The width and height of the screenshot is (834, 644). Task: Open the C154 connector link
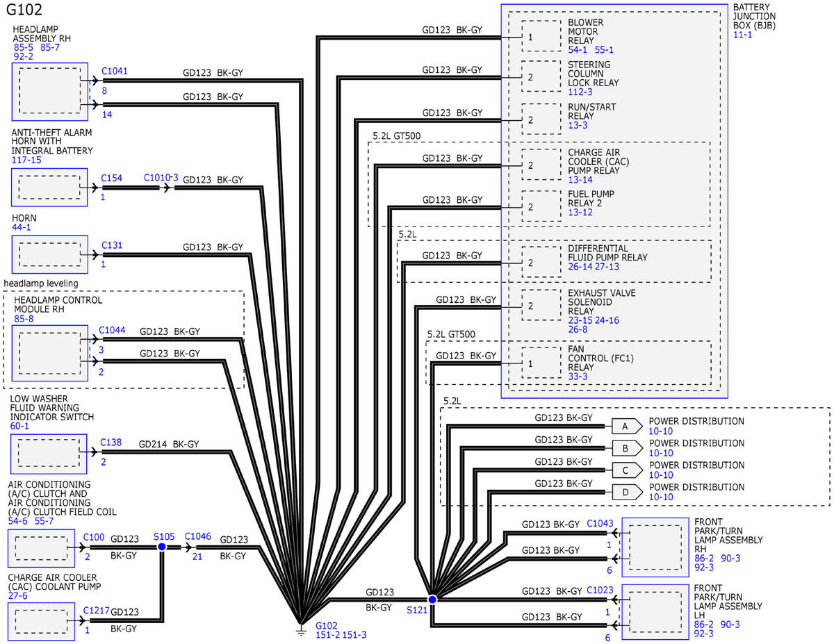[111, 178]
